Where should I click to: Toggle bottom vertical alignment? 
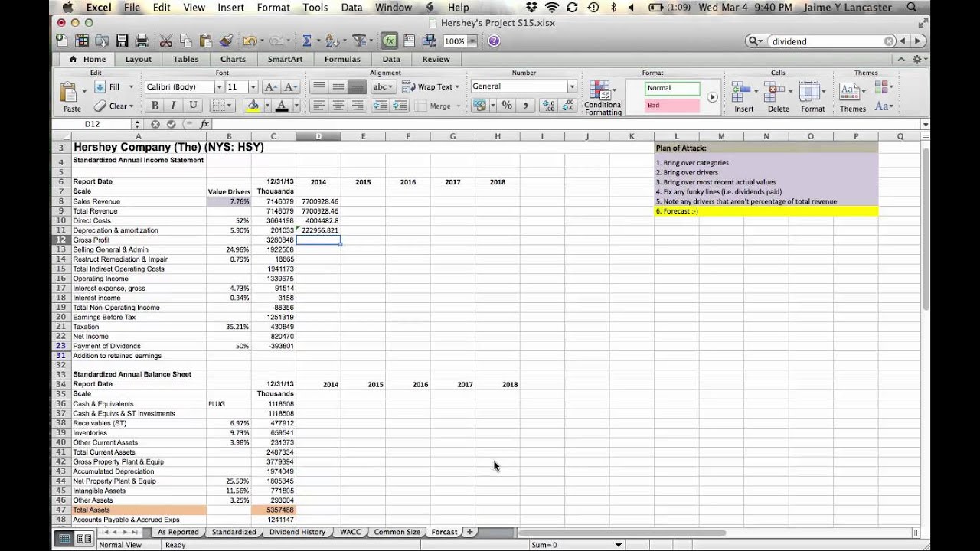(357, 86)
